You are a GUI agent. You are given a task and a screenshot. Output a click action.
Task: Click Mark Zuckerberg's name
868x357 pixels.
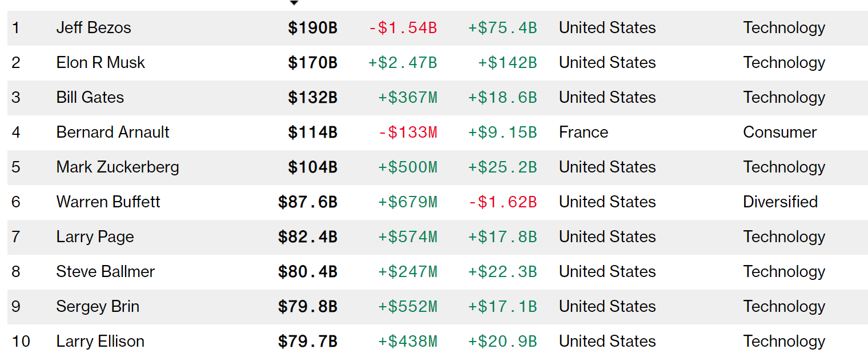118,167
